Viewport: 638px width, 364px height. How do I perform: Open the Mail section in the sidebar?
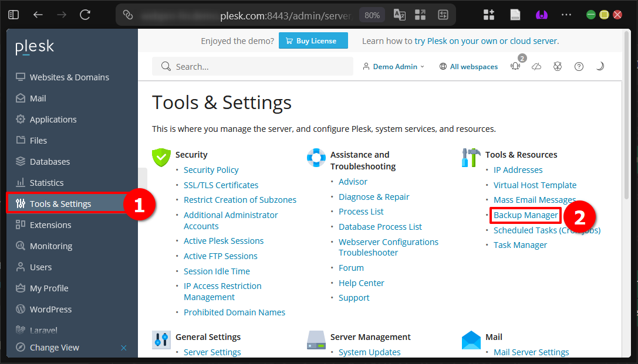click(x=36, y=98)
